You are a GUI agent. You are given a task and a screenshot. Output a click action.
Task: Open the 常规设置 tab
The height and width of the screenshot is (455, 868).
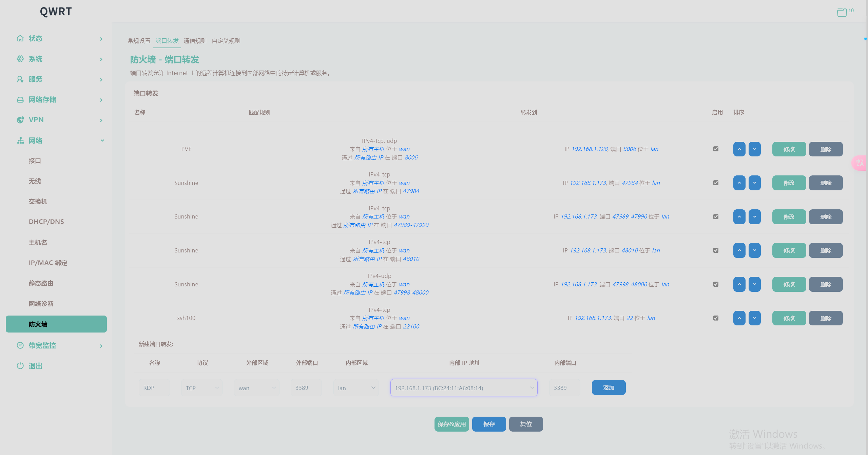[x=139, y=41]
